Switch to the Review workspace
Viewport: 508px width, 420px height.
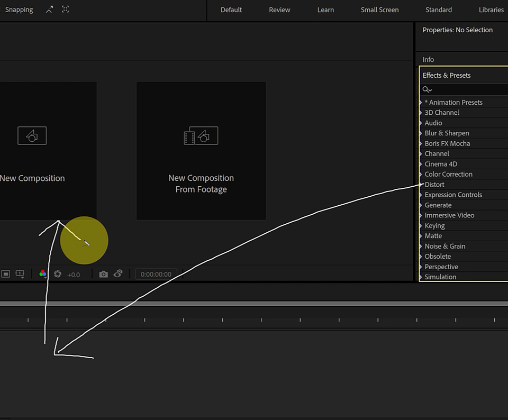point(279,10)
